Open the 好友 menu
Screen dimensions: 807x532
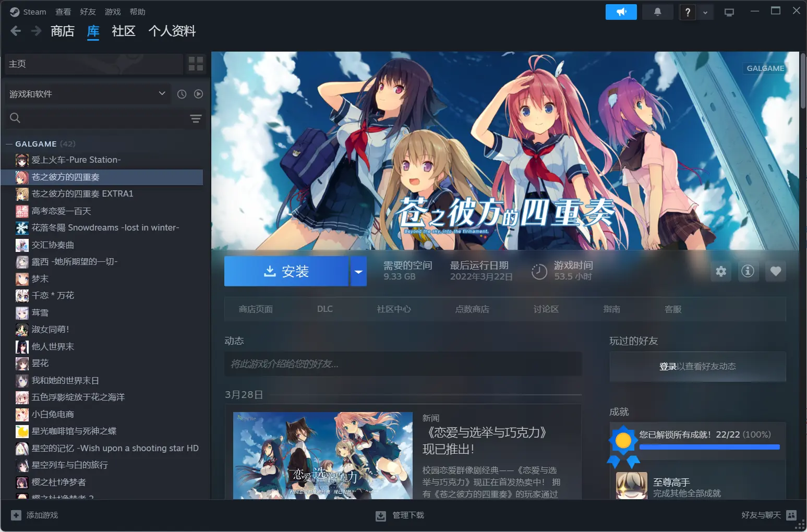[x=88, y=11]
